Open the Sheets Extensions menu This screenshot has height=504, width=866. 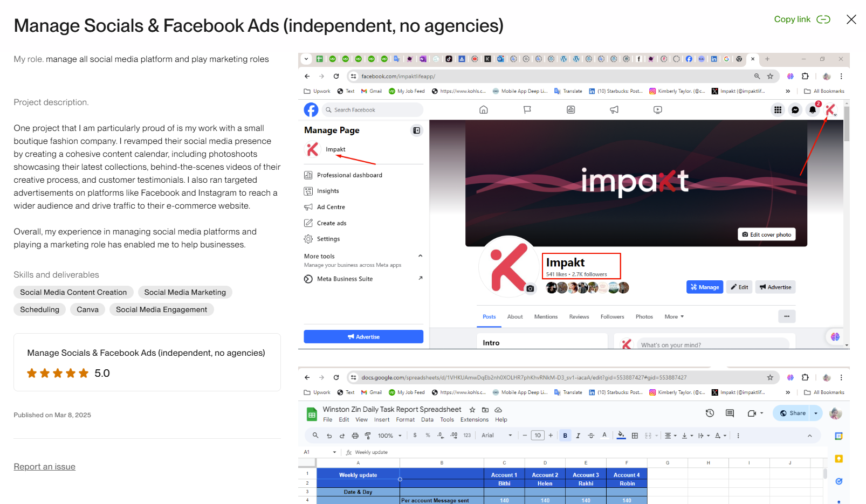coord(475,420)
